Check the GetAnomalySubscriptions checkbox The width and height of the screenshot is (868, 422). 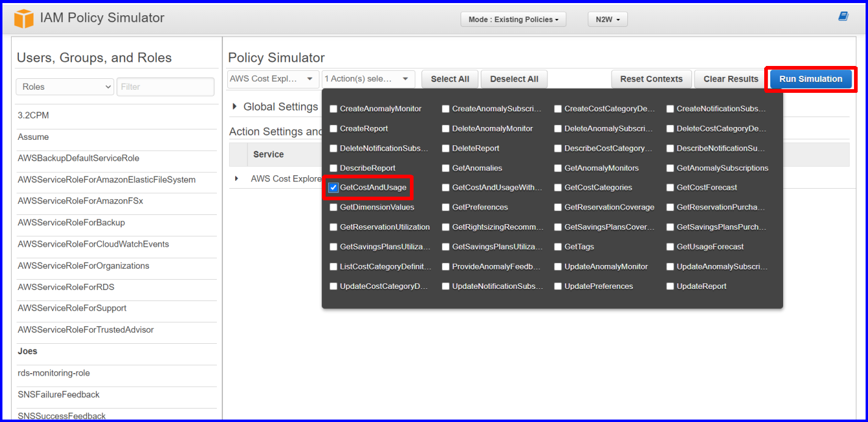tap(670, 168)
